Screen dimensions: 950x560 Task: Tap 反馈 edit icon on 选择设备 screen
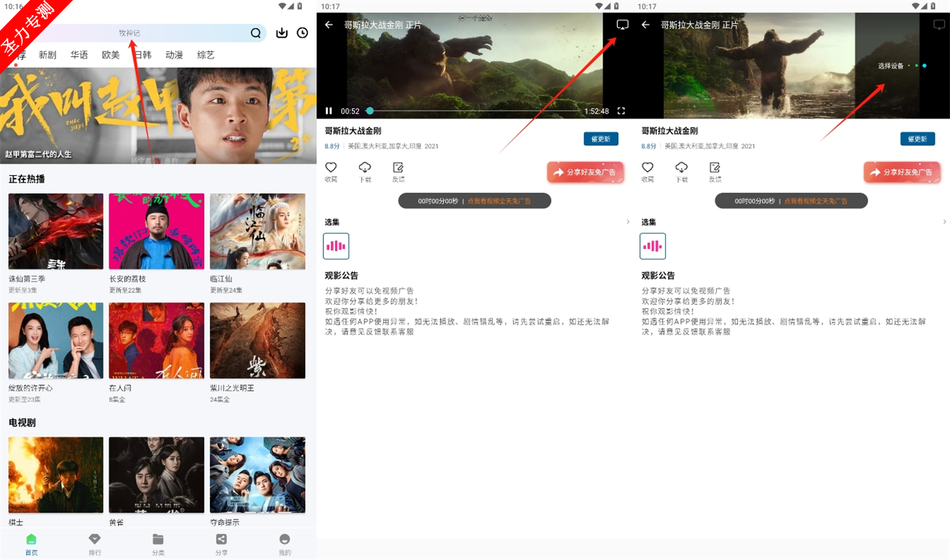coord(715,167)
